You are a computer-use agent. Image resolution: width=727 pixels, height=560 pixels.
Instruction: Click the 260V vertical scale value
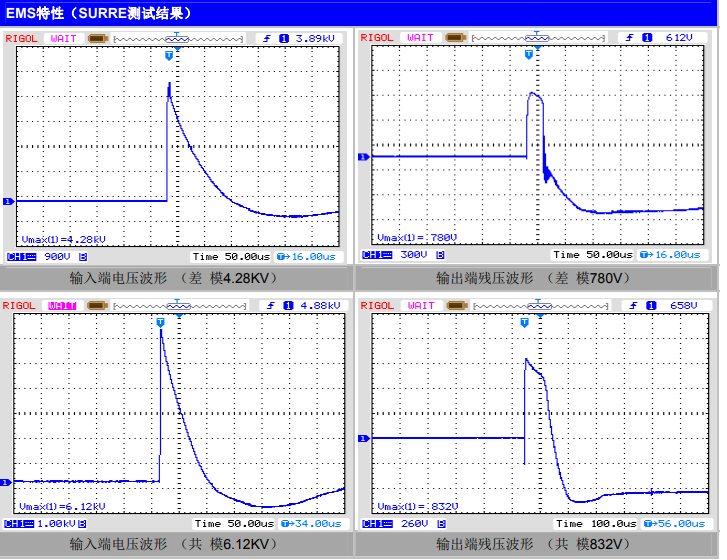click(x=415, y=524)
